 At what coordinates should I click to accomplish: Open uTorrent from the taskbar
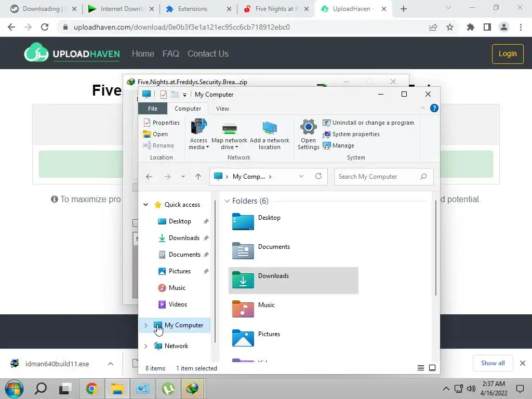click(x=168, y=389)
